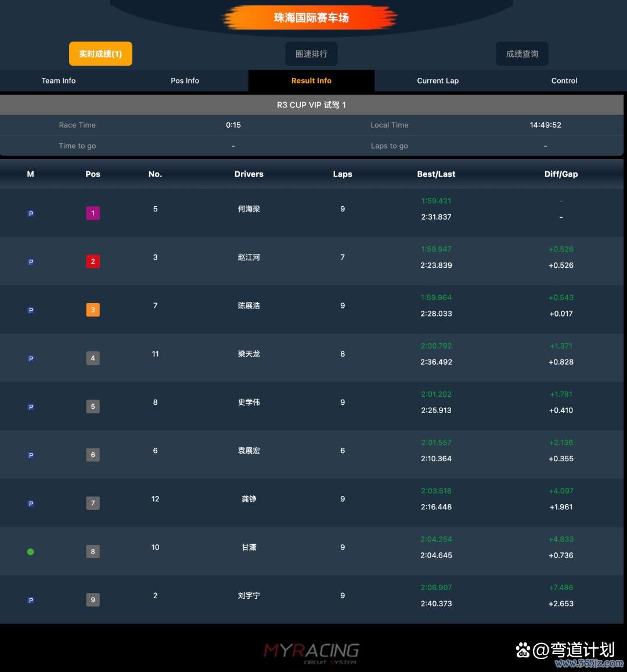Click the orange position 3 badge

tap(93, 310)
